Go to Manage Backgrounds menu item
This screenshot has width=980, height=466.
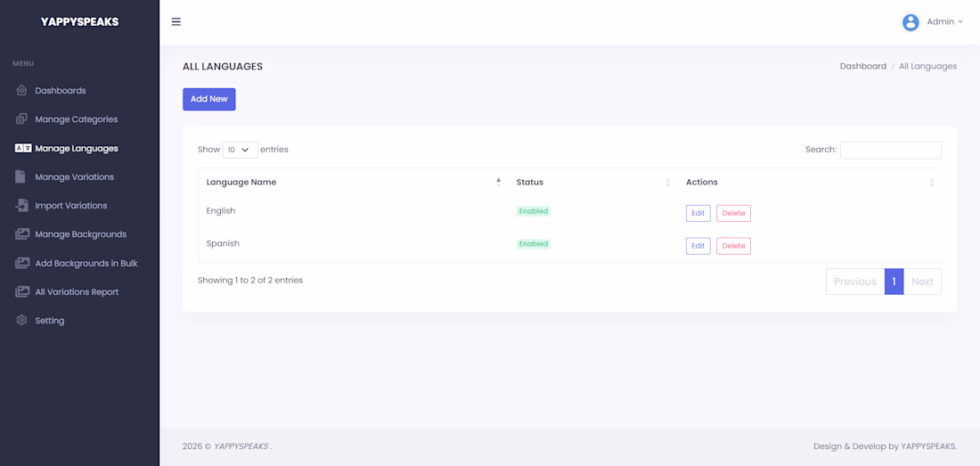coord(80,234)
